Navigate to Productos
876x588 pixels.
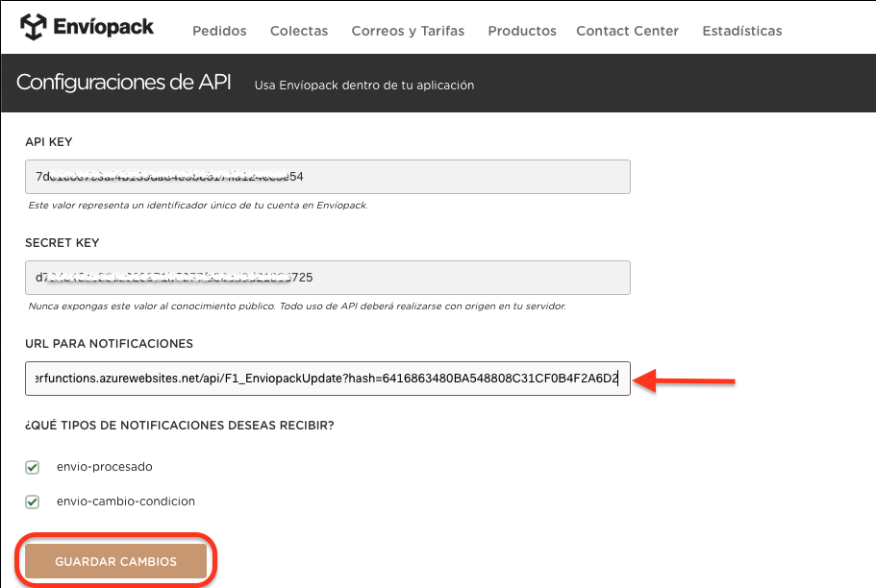coord(522,31)
